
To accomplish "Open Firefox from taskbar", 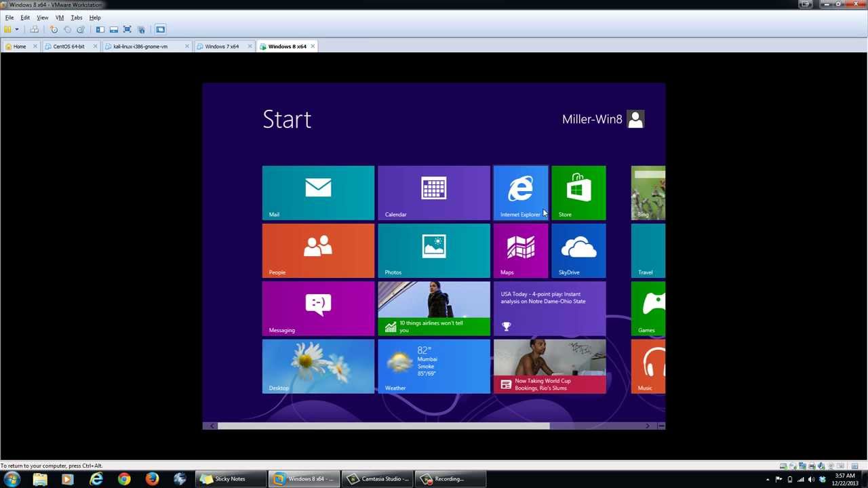I will tap(152, 479).
